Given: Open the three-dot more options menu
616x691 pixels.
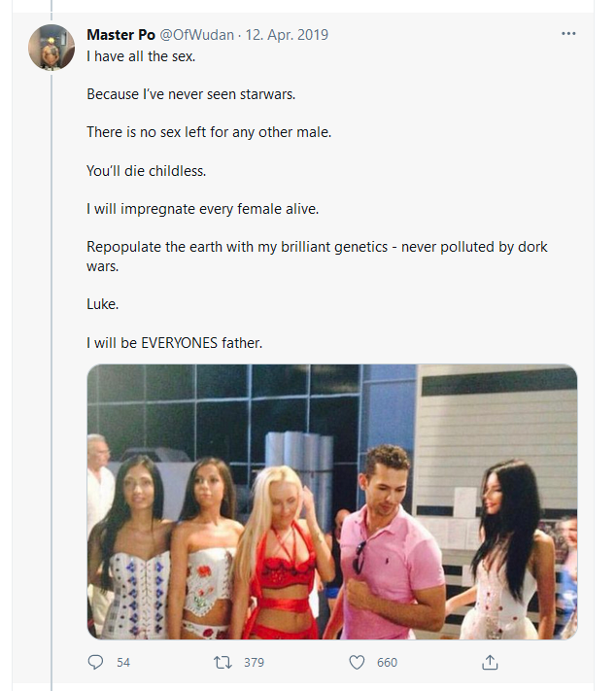Looking at the screenshot, I should tap(568, 34).
